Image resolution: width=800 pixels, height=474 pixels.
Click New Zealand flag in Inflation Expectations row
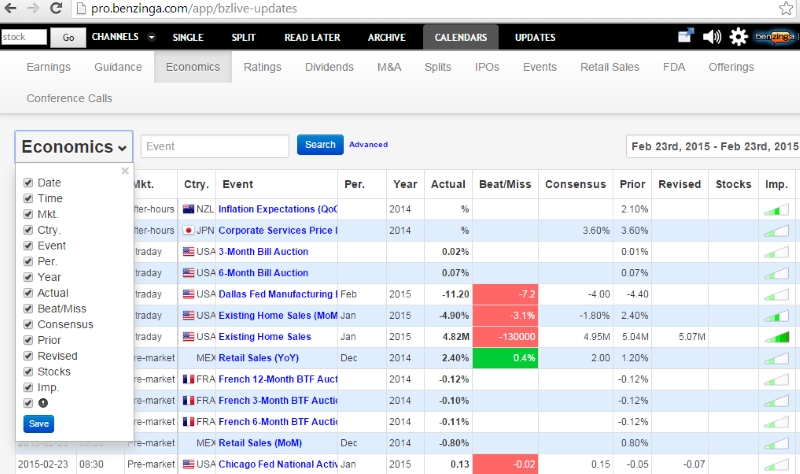(188, 209)
